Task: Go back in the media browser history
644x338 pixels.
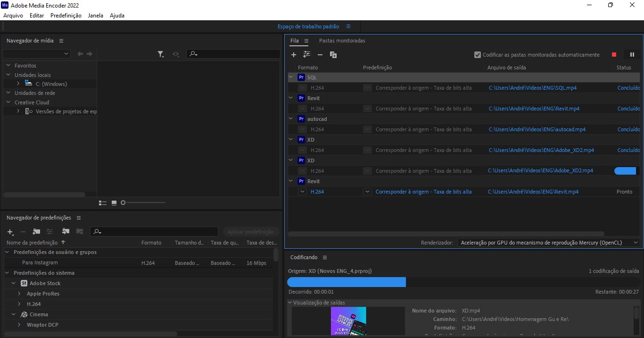Action: coord(80,54)
